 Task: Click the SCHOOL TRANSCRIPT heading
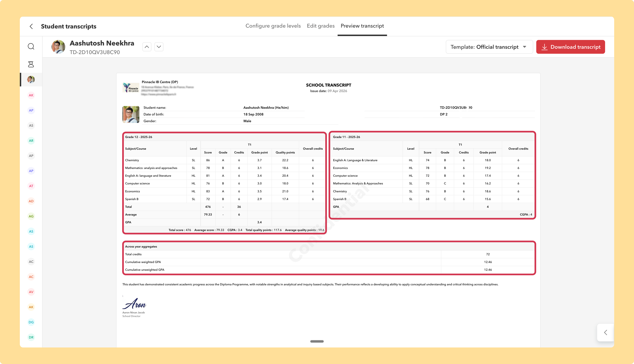pyautogui.click(x=328, y=85)
